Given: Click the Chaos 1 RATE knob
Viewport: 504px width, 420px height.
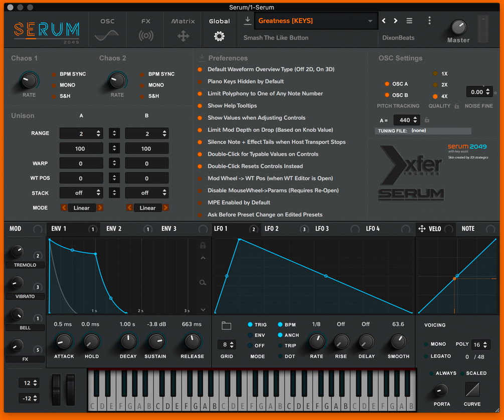Looking at the screenshot, I should coord(29,80).
